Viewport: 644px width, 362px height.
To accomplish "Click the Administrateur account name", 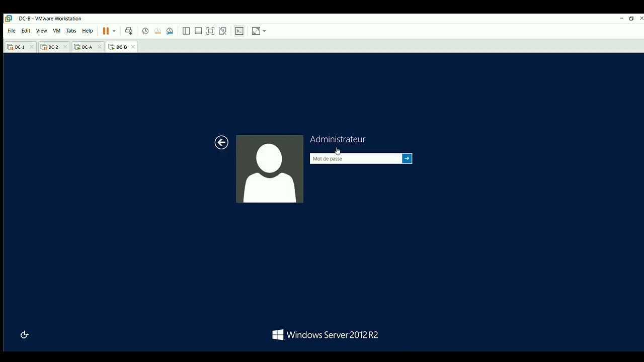I will [x=338, y=139].
